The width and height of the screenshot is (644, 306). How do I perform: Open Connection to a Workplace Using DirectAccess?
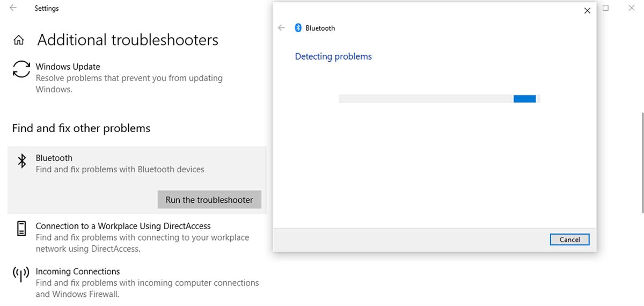point(123,226)
